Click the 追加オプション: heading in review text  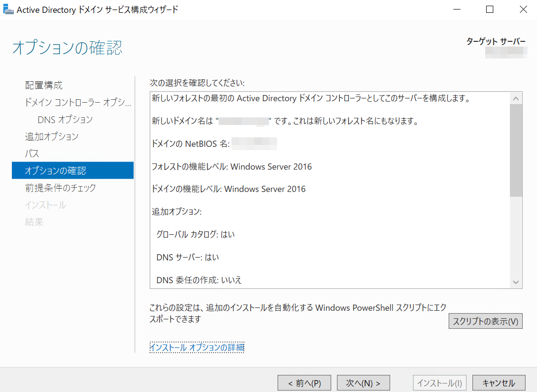177,212
